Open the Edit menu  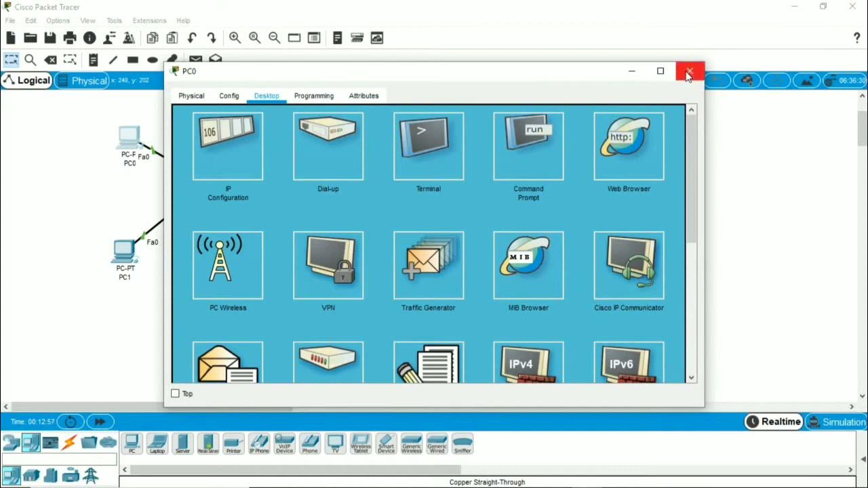tap(31, 21)
